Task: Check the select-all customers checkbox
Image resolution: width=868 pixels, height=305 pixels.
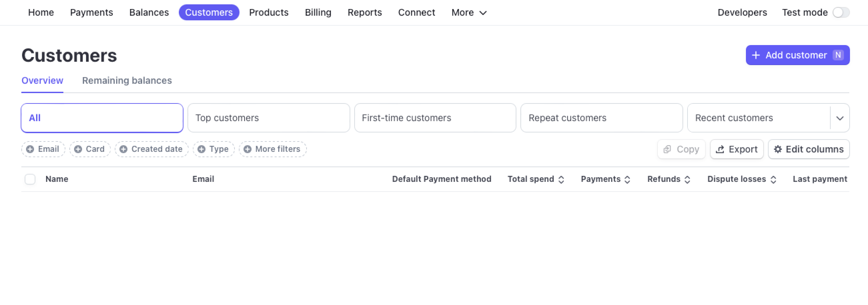Action: 30,179
